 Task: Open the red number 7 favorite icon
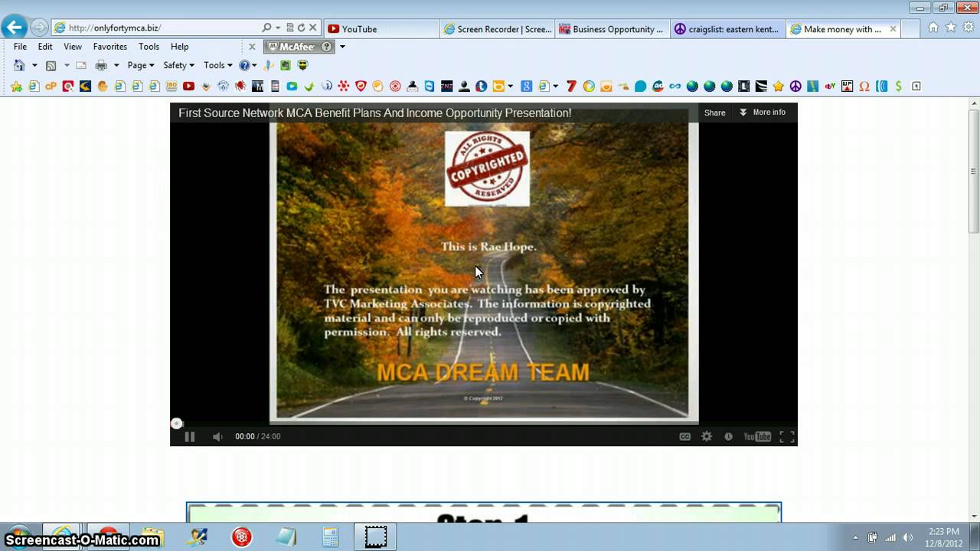pyautogui.click(x=571, y=86)
